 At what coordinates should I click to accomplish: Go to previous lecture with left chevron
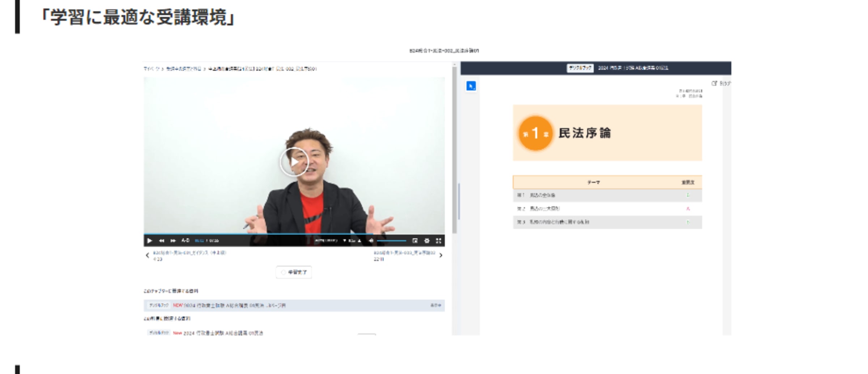[147, 255]
